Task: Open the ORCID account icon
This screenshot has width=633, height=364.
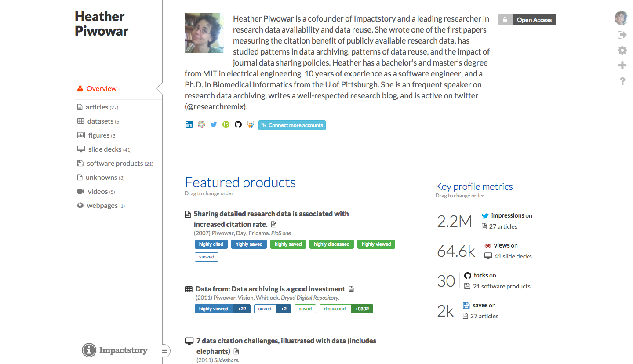Action: coord(226,125)
